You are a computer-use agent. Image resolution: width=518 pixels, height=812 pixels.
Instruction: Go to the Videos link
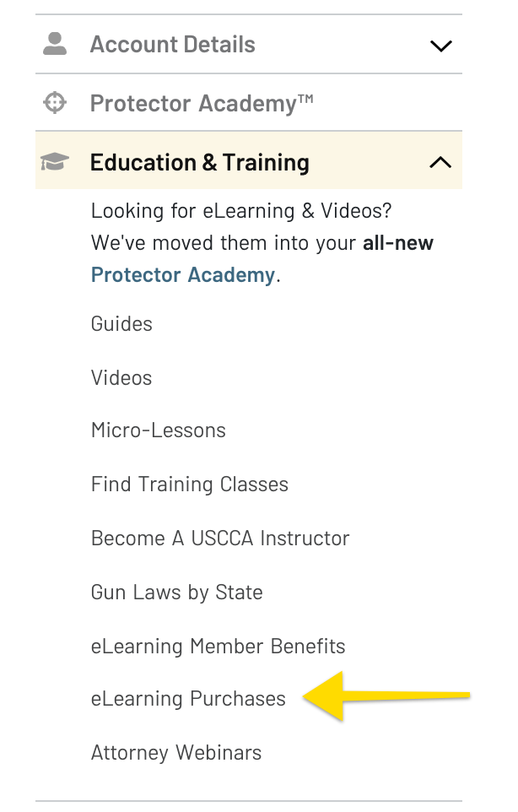tap(121, 378)
